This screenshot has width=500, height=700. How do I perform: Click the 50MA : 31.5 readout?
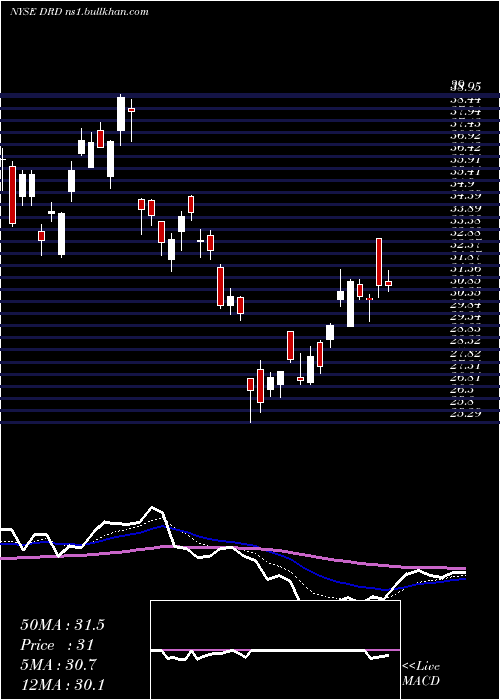click(x=62, y=625)
